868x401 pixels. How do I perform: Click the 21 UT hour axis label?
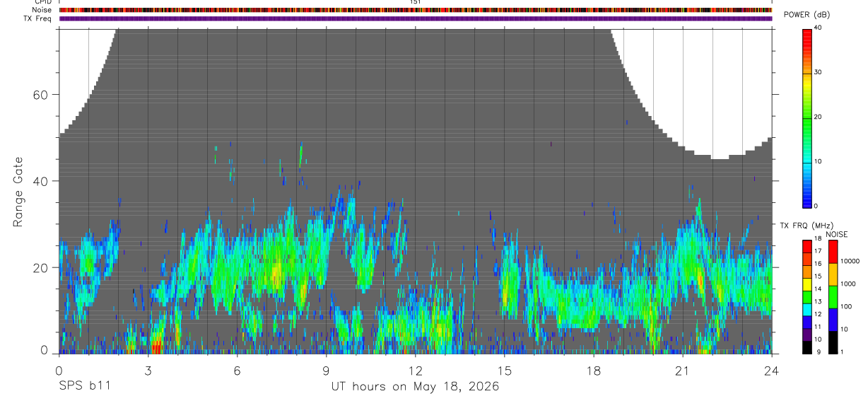coord(683,371)
